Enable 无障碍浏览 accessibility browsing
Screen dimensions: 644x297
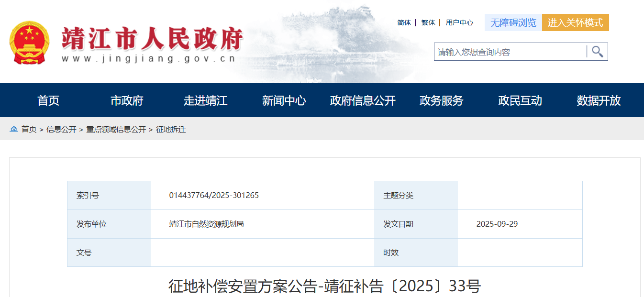click(513, 22)
